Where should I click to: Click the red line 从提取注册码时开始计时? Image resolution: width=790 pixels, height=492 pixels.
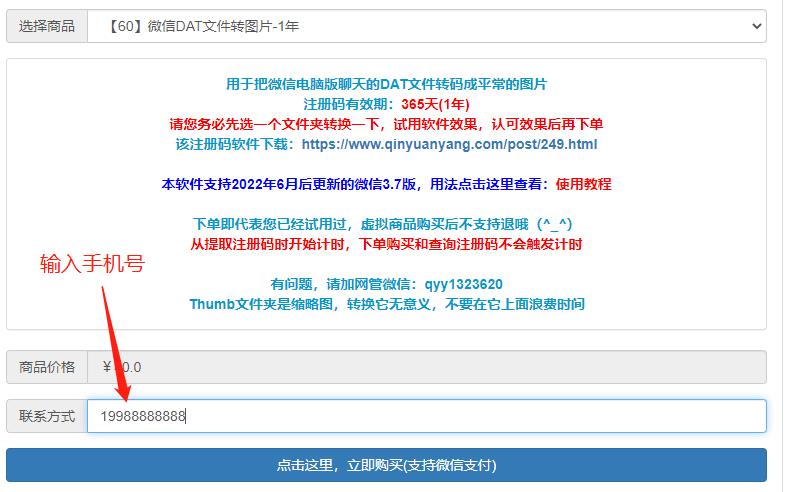click(386, 244)
